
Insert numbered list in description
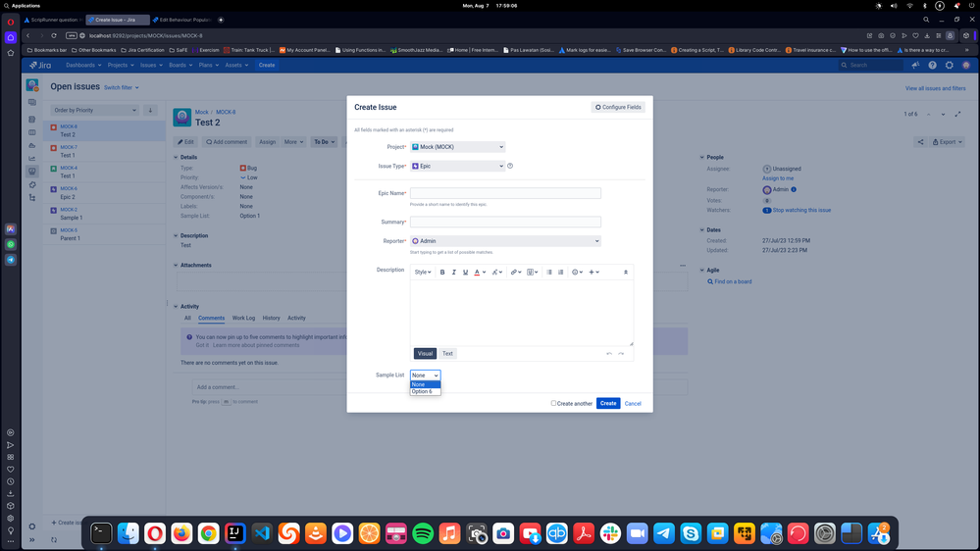[x=560, y=273]
